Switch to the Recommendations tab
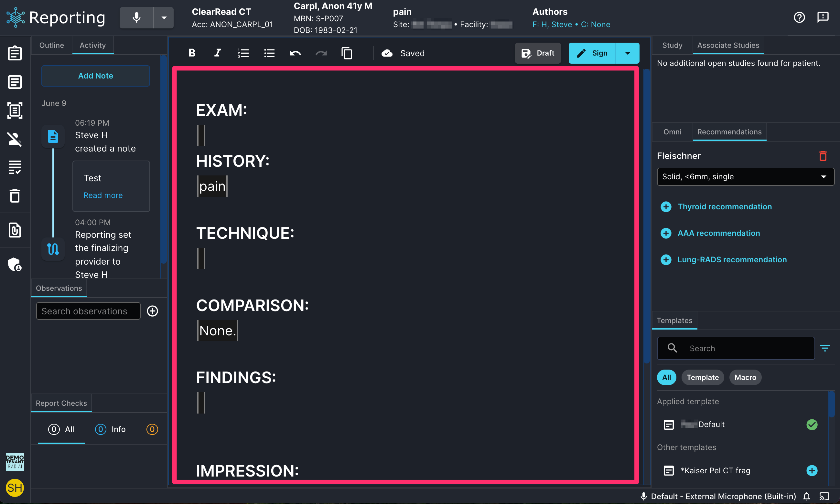This screenshot has width=840, height=504. point(729,132)
